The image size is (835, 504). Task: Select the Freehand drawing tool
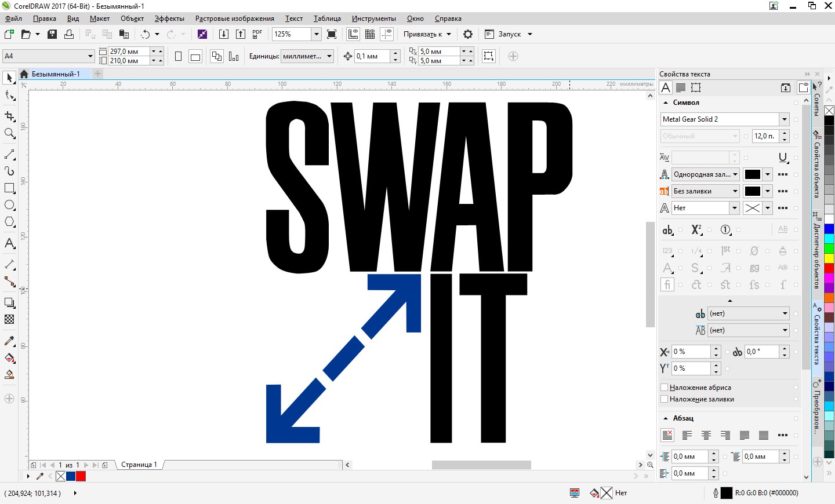[x=9, y=155]
